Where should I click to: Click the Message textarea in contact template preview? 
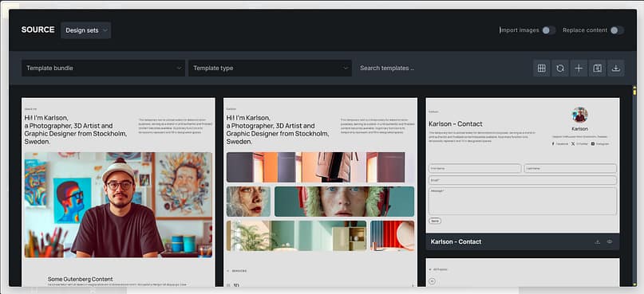[x=523, y=201]
